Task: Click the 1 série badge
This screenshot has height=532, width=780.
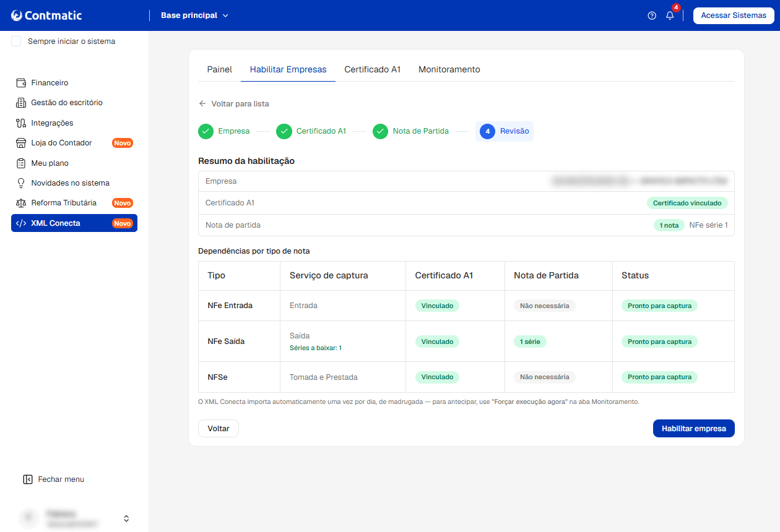Action: [530, 341]
